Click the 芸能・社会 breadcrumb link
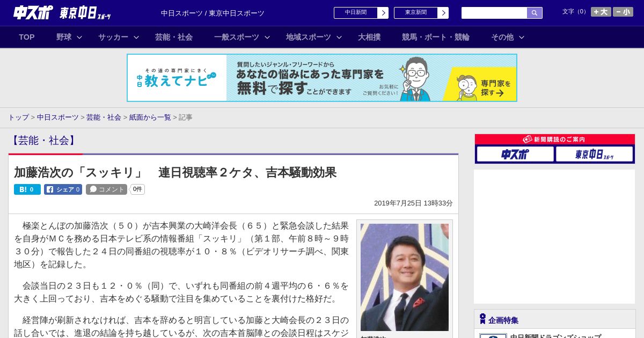The image size is (644, 338). 104,117
